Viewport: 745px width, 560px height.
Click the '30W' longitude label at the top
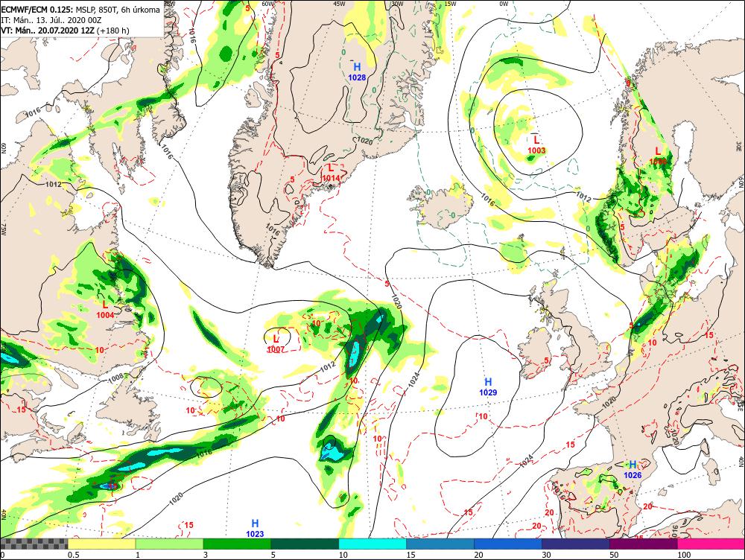tap(397, 3)
